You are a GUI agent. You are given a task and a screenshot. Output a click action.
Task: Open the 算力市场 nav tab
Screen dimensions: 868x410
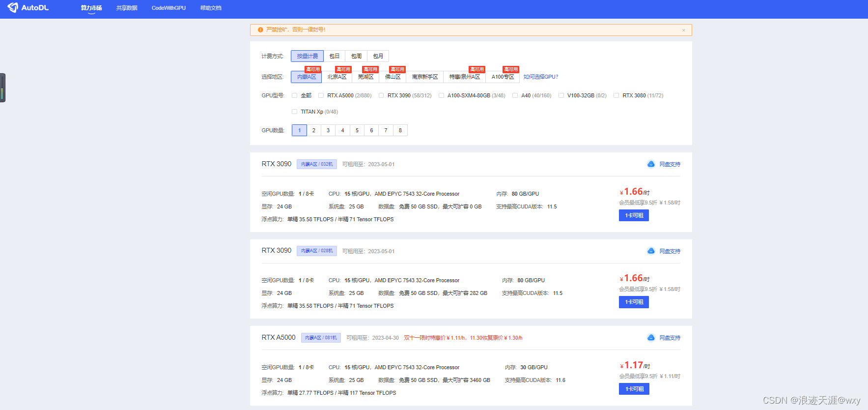[x=91, y=8]
